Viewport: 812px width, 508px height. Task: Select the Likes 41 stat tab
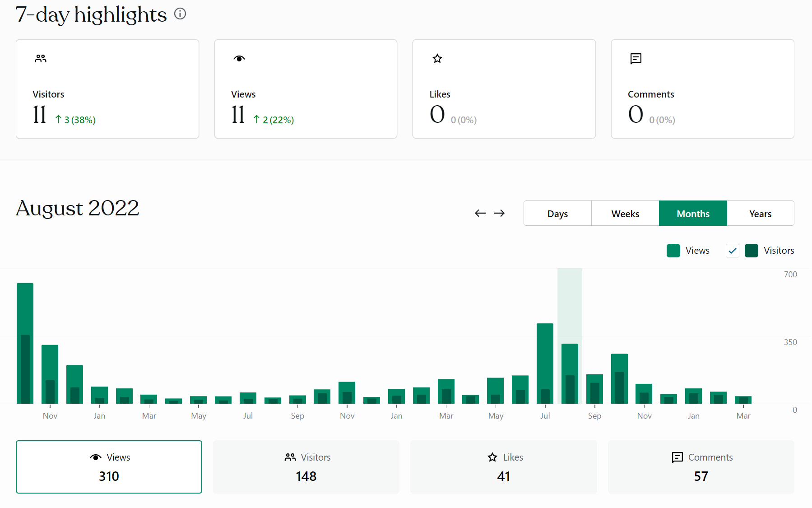pyautogui.click(x=503, y=467)
